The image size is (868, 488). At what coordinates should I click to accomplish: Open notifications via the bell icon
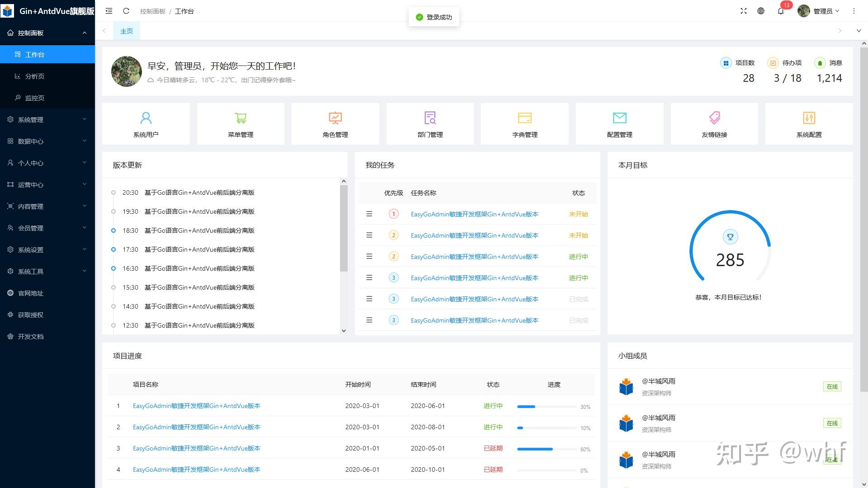pyautogui.click(x=781, y=11)
